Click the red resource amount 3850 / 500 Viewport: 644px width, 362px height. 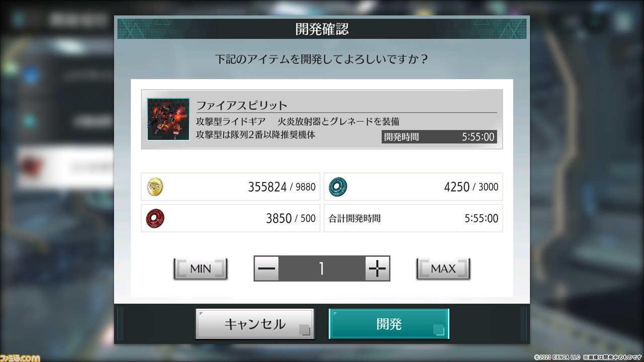pos(291,218)
